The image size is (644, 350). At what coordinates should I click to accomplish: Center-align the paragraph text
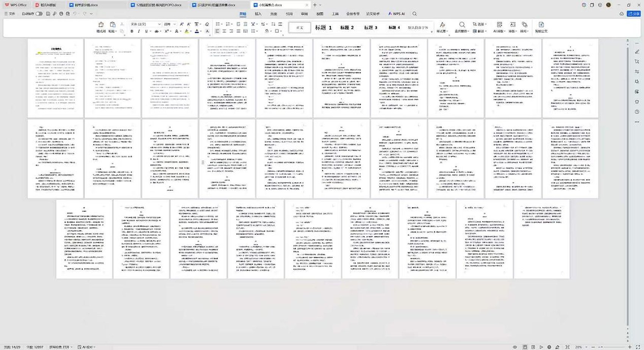[224, 31]
